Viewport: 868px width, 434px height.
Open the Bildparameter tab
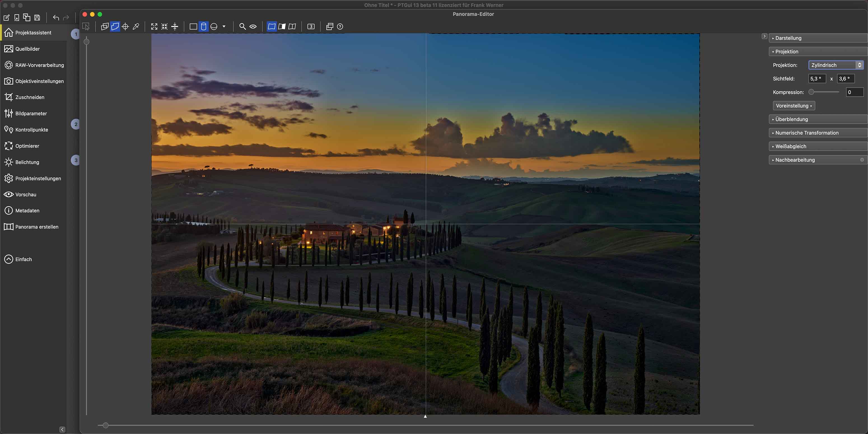pyautogui.click(x=33, y=114)
